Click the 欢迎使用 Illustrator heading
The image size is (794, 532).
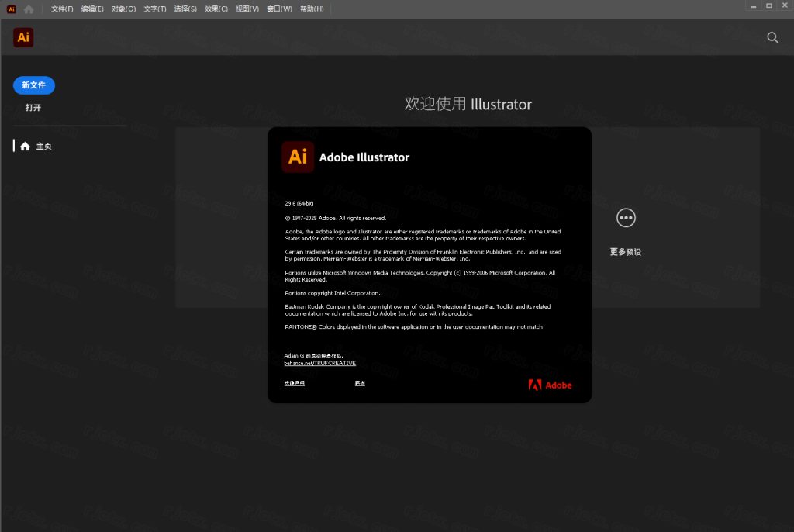468,105
